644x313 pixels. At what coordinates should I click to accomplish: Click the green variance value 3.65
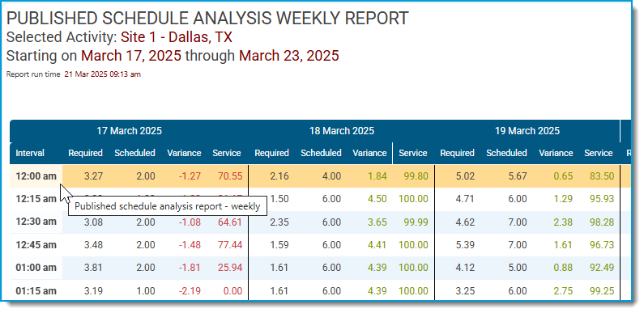[x=377, y=222]
